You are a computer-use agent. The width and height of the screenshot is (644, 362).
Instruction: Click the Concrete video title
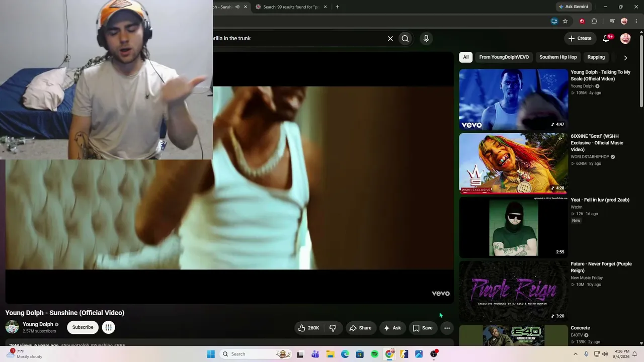580,328
